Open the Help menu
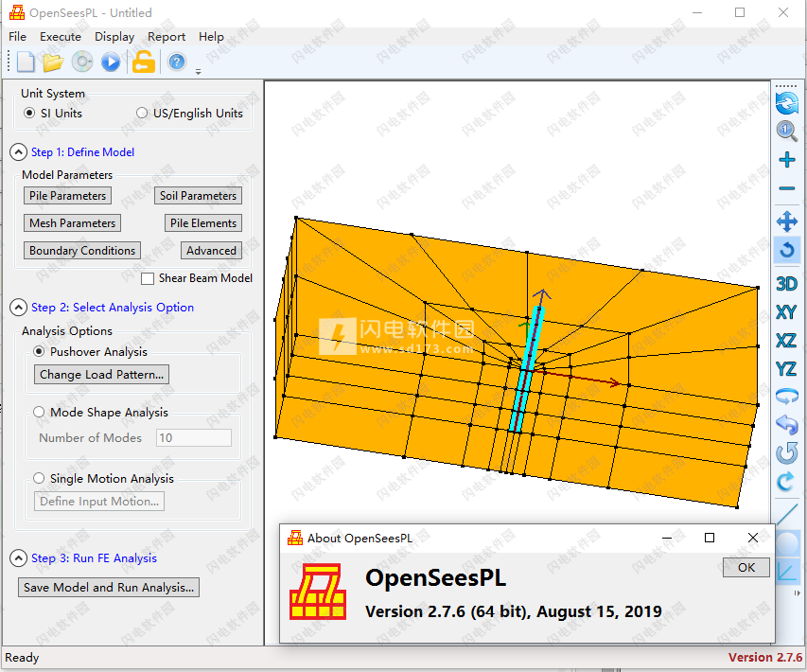This screenshot has height=672, width=807. (x=211, y=37)
